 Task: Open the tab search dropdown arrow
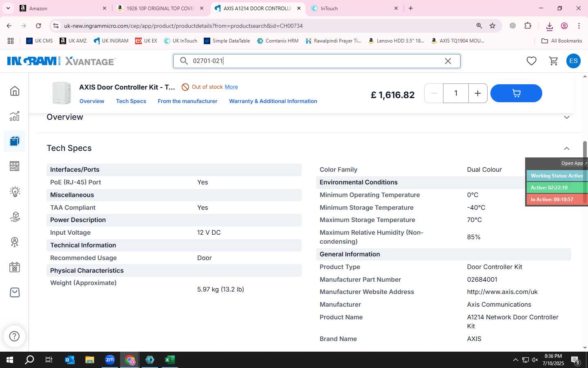(8, 8)
